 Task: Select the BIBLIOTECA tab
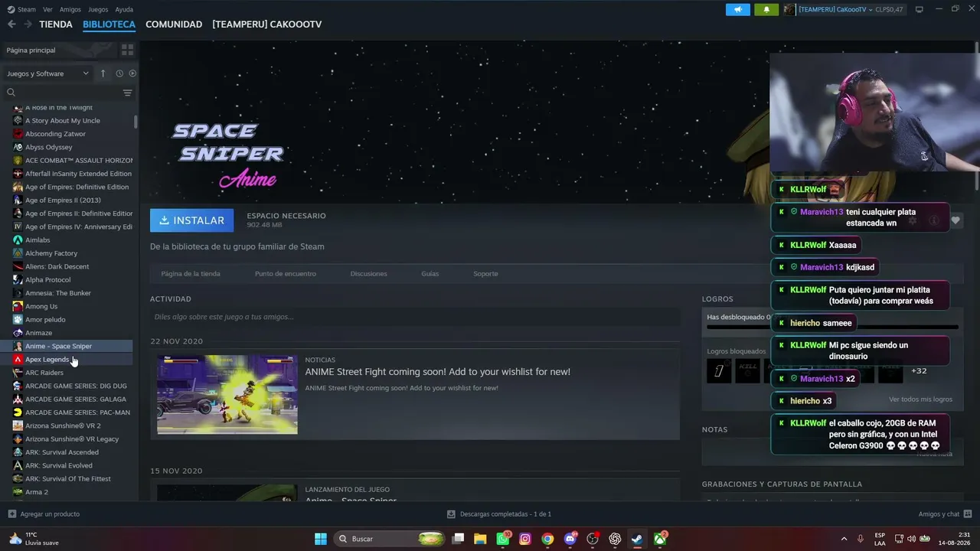tap(109, 24)
